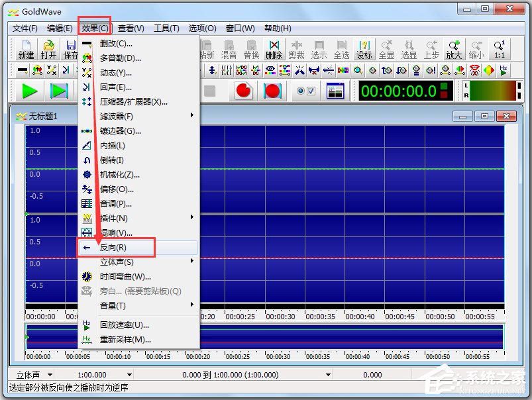Choose 镶边器(G)... effect
This screenshot has width=532, height=400.
click(x=138, y=131)
